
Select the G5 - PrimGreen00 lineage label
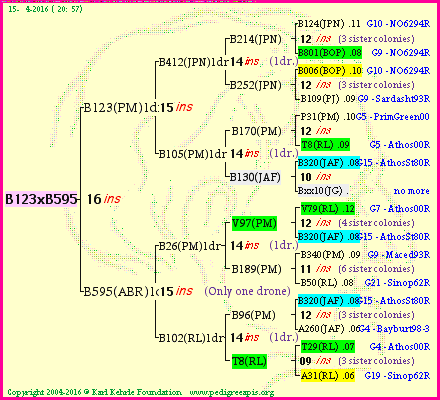click(393, 117)
